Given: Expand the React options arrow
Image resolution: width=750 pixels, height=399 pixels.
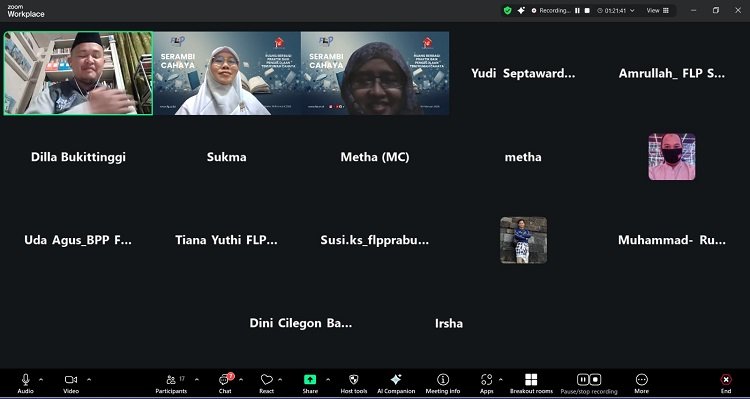Looking at the screenshot, I should click(x=280, y=380).
